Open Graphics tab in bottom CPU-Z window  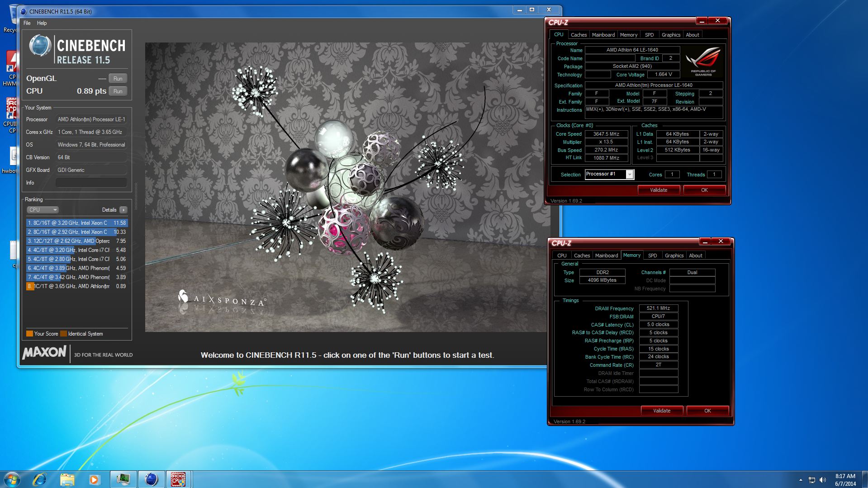[674, 256]
